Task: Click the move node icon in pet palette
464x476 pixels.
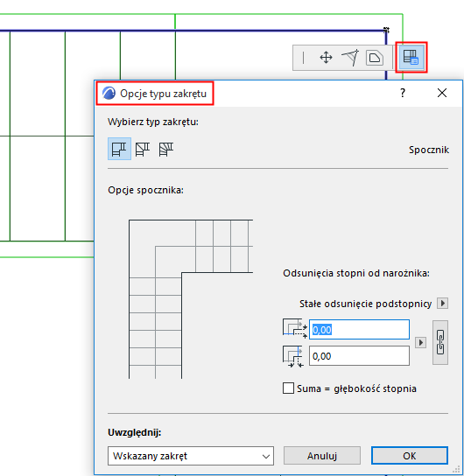Action: pos(326,58)
